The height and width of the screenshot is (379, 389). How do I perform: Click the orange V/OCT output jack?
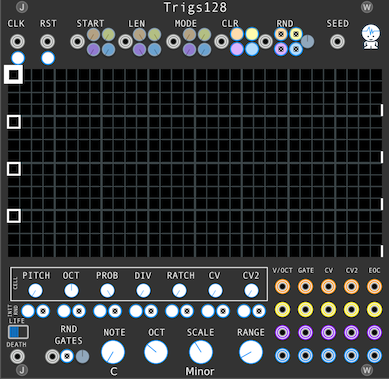pyautogui.click(x=283, y=286)
